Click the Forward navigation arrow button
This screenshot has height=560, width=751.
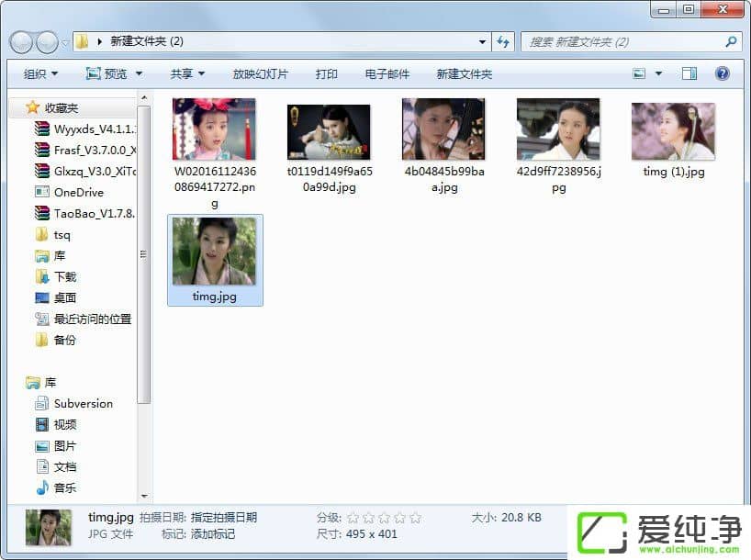(x=47, y=42)
